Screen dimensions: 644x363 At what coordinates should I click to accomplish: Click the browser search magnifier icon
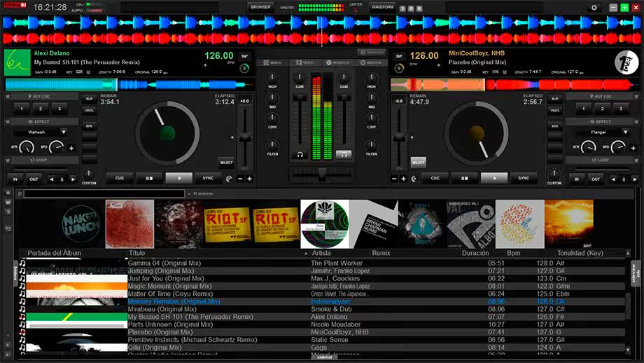(20, 193)
